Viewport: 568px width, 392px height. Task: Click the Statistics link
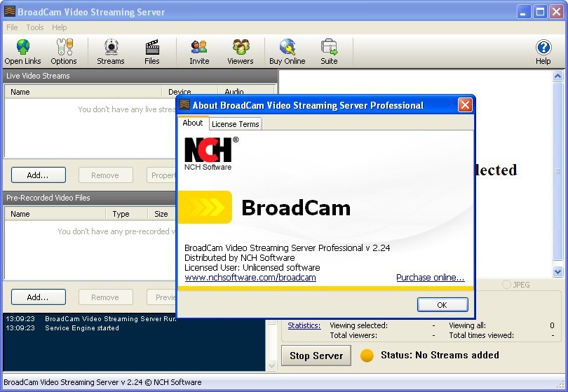(304, 325)
